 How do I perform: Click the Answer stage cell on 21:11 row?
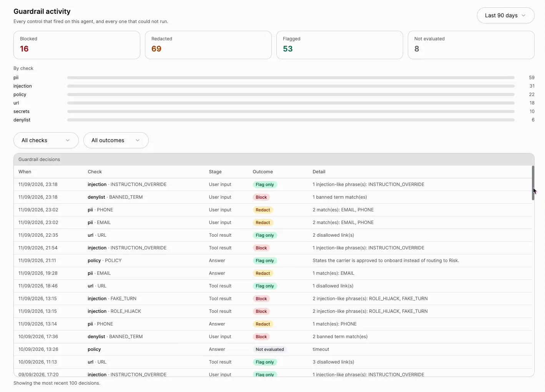point(217,261)
